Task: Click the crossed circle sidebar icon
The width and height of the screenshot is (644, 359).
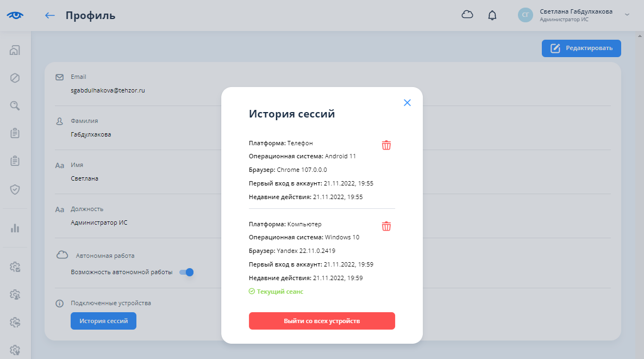Action: (15, 78)
